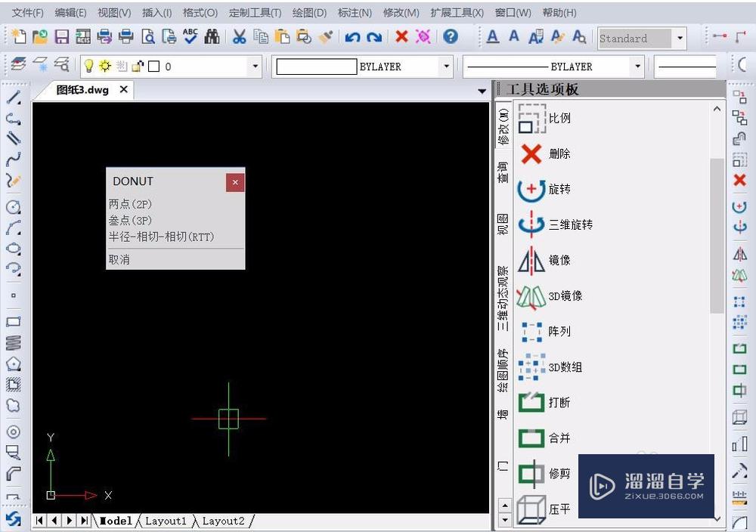Open the 帮助(H) menu
The width and height of the screenshot is (756, 532).
point(559,13)
